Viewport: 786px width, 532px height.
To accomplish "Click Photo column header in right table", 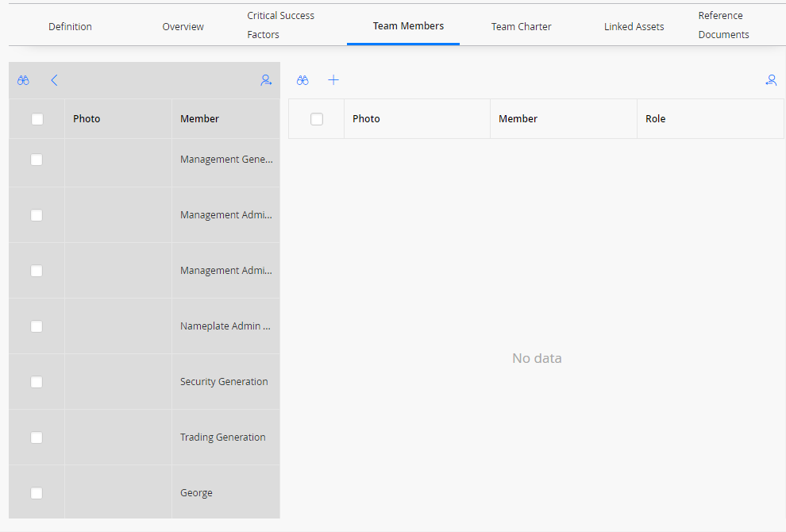I will [367, 119].
